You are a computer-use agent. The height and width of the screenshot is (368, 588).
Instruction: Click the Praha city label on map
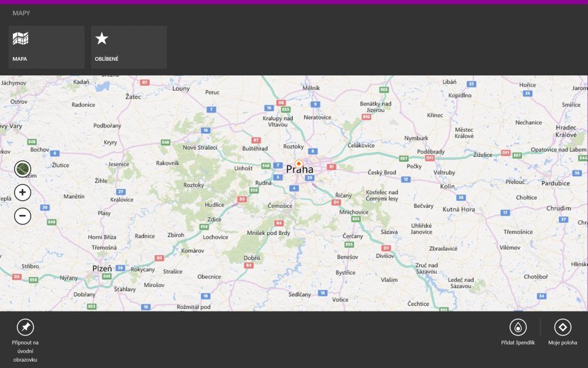coord(299,170)
